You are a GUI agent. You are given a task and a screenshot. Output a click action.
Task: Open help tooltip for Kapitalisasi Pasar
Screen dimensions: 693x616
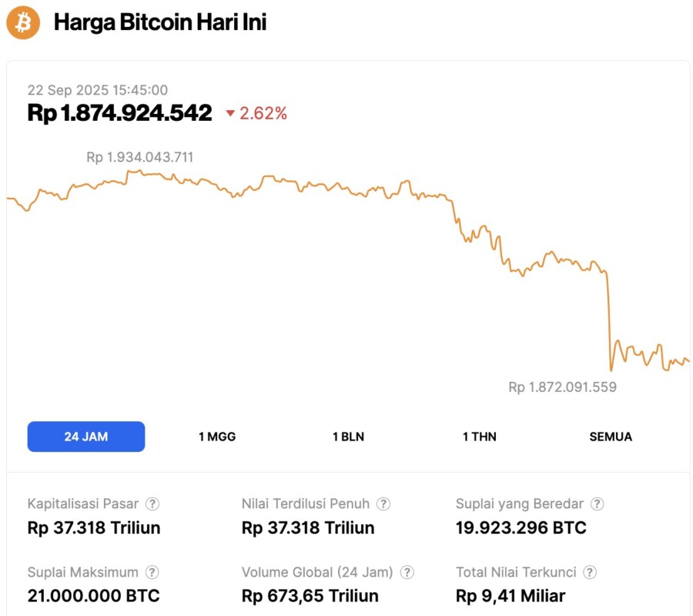click(152, 504)
